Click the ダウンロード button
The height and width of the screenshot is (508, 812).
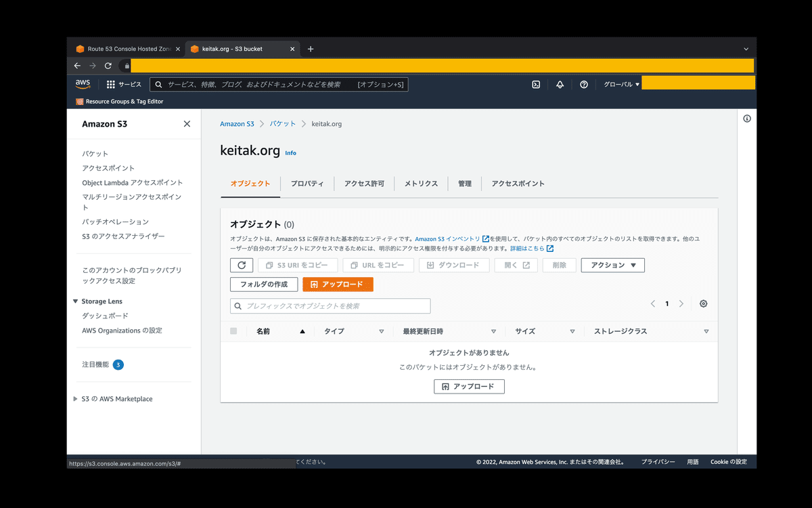(x=454, y=266)
